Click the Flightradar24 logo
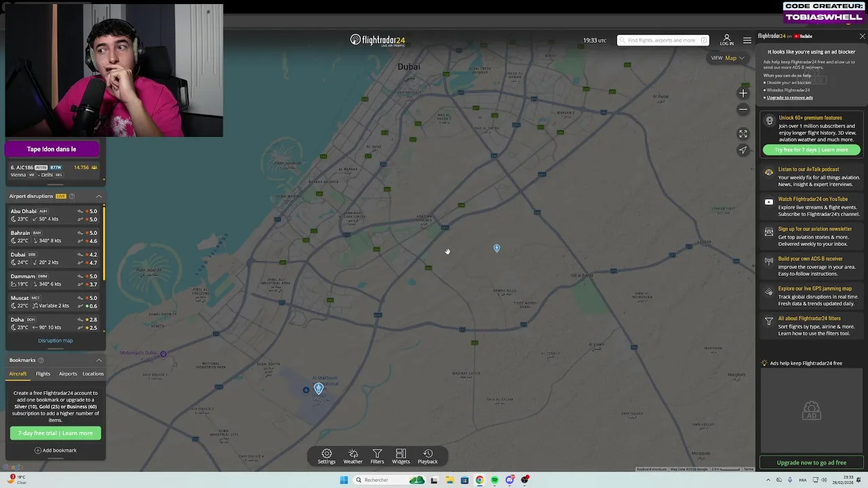Image resolution: width=868 pixels, height=488 pixels. [378, 40]
